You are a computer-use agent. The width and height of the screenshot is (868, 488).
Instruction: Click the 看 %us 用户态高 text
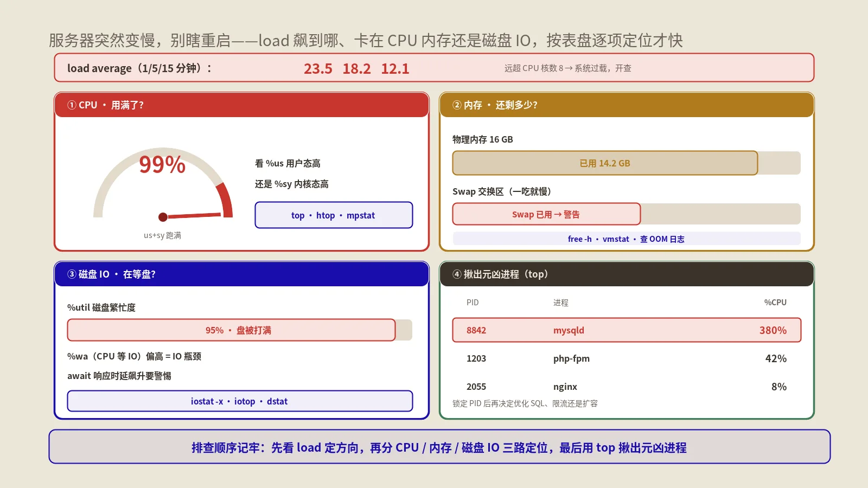288,163
